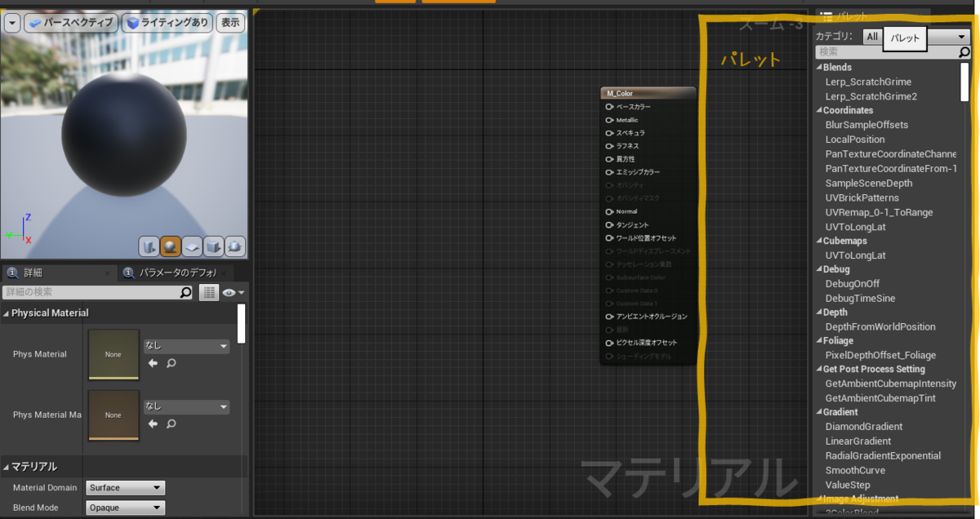Open the eye display filter in Details panel
The image size is (980, 519).
tap(229, 293)
